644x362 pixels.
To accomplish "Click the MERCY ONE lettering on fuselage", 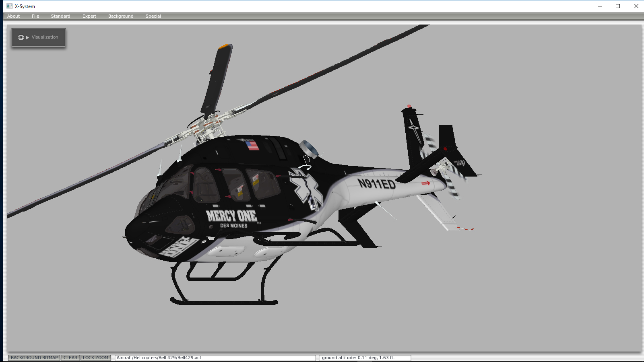I will coord(231,216).
